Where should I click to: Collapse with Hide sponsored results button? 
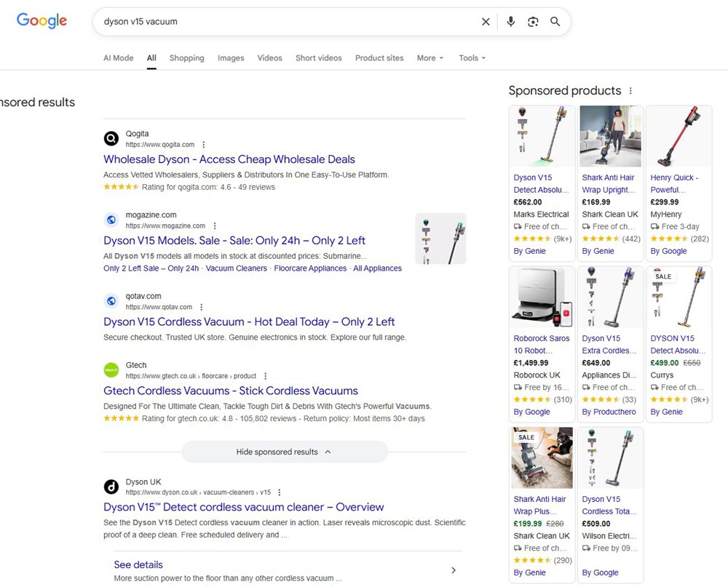tap(284, 452)
